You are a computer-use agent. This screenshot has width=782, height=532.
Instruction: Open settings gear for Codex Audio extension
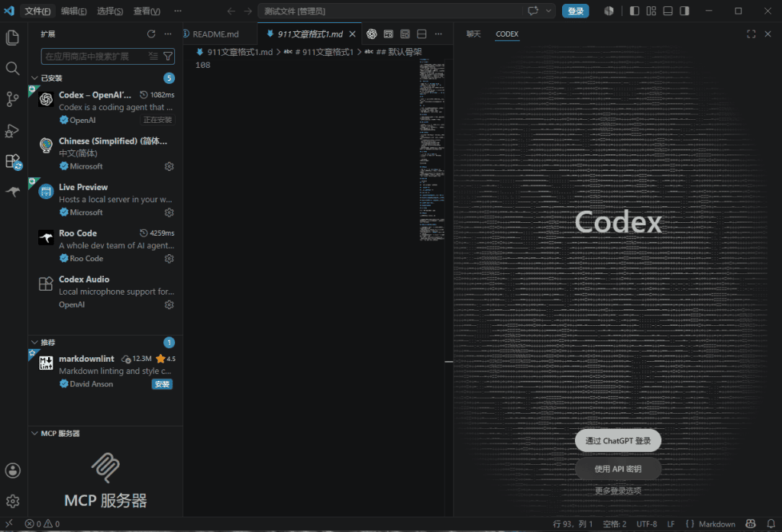(169, 305)
